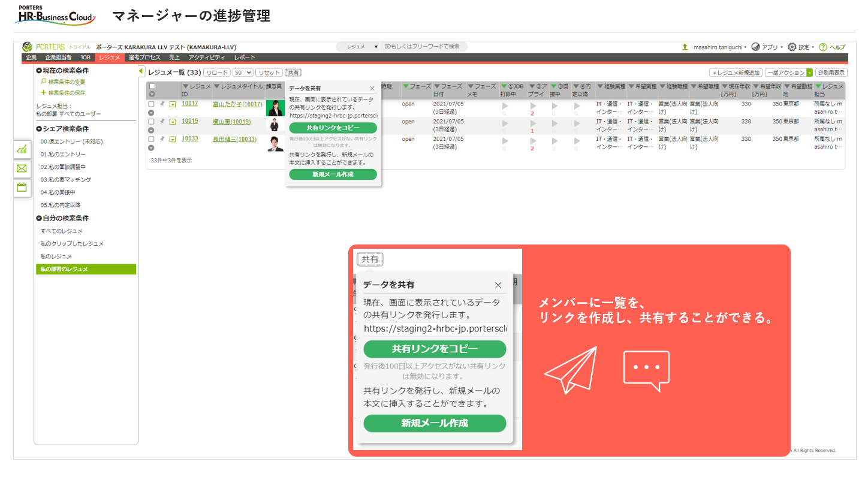Click the green upload arrow beside masahiro taniguchi

[685, 47]
